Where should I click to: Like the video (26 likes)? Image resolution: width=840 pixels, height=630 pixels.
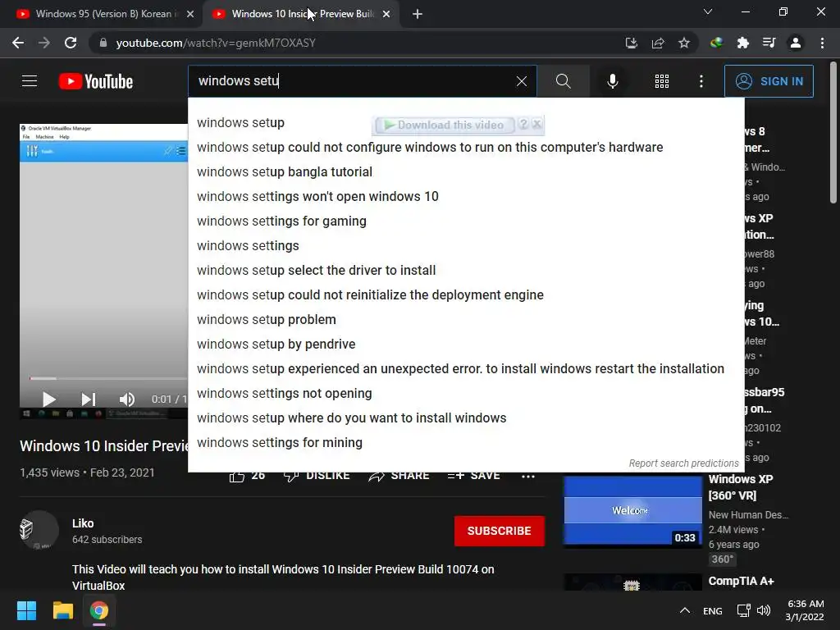coord(247,476)
